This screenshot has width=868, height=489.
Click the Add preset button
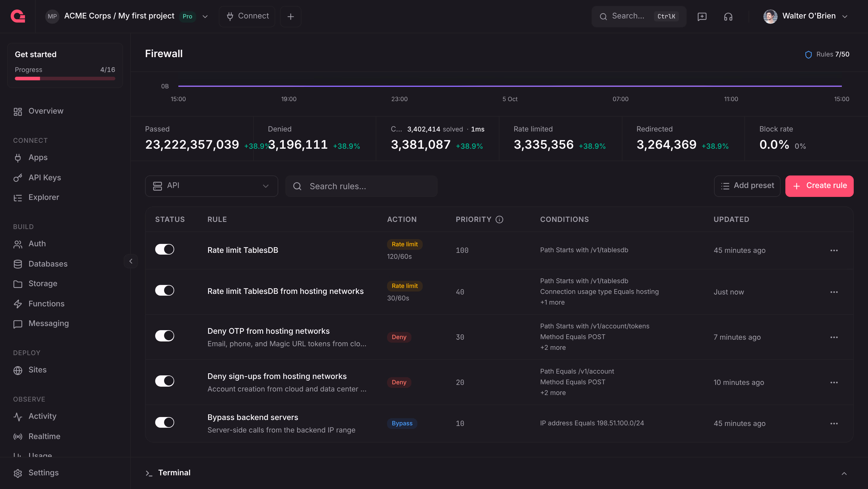click(747, 186)
